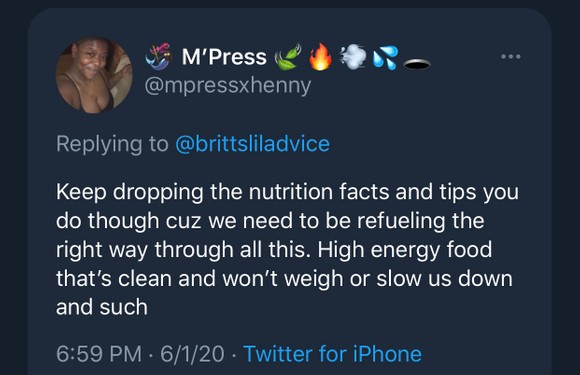Click 'right way through all this' line

[x=183, y=250]
